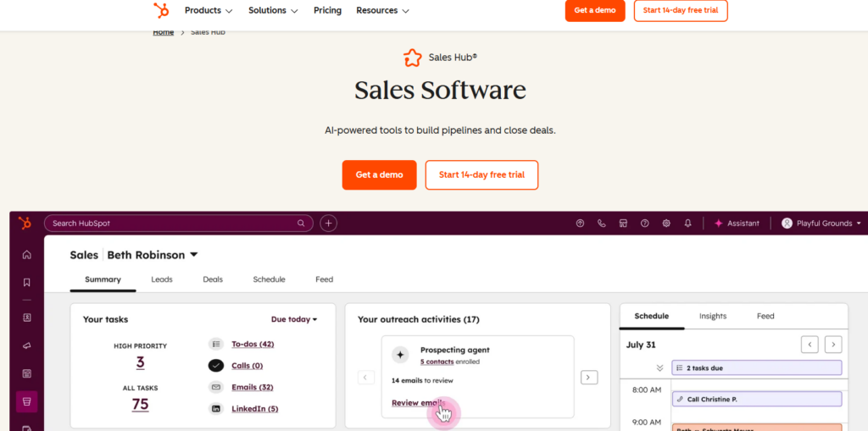This screenshot has height=431, width=868.
Task: Open the marketplace storefront icon
Action: click(623, 224)
